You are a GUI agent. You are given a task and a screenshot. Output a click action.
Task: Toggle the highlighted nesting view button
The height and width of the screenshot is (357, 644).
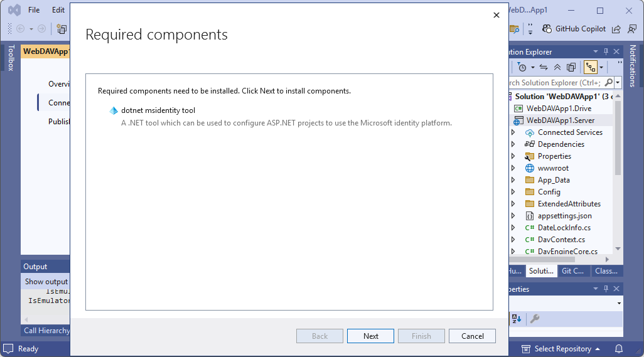[591, 67]
